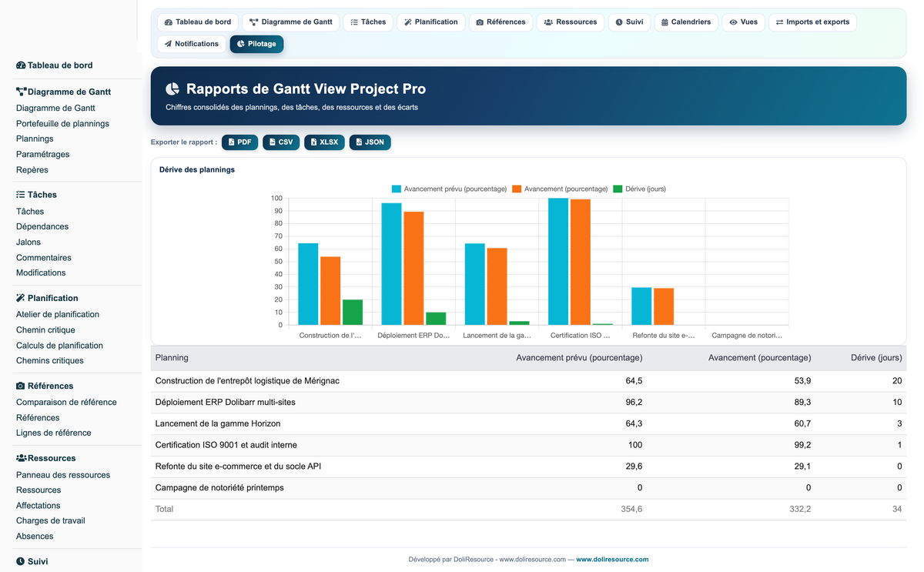Open Portefeuille de plannings in sidebar
This screenshot has height=572, width=924.
62,123
